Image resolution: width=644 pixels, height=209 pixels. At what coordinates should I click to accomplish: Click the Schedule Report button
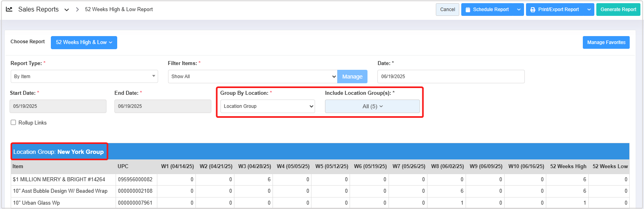(x=487, y=10)
